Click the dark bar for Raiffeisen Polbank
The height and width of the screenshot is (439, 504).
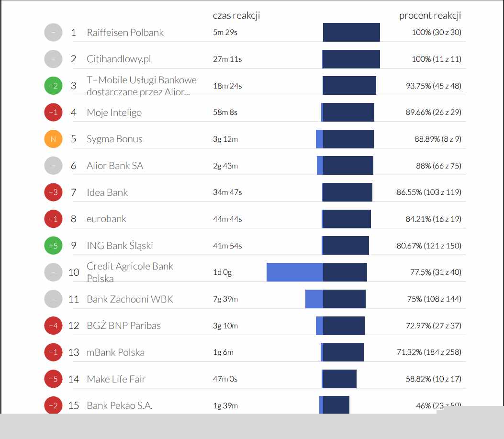[x=351, y=33]
